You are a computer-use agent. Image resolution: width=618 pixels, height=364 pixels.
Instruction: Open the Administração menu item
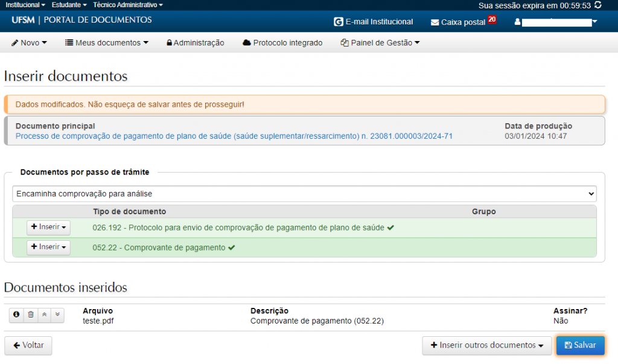[195, 43]
